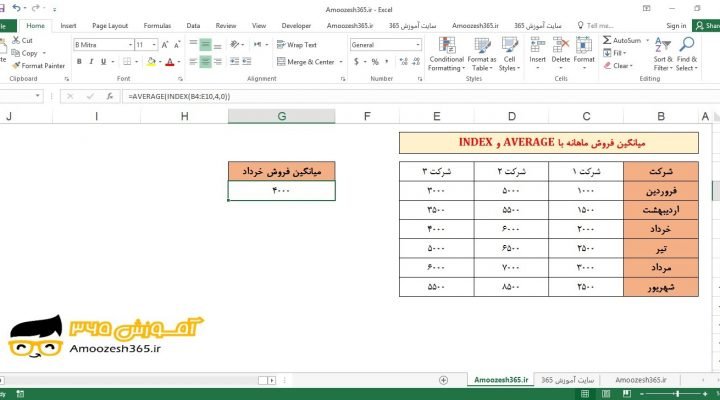
Task: Click the Align Right icon
Action: point(218,62)
